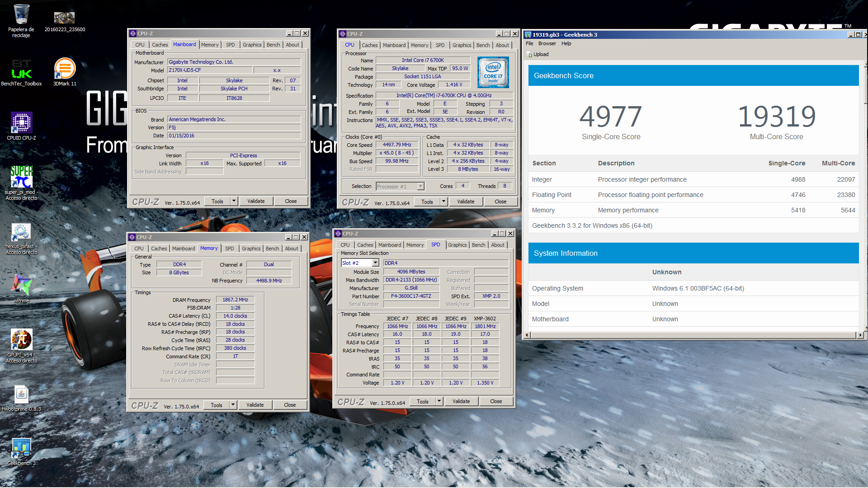Launch the Geekbench 3 desktop icon

21,448
